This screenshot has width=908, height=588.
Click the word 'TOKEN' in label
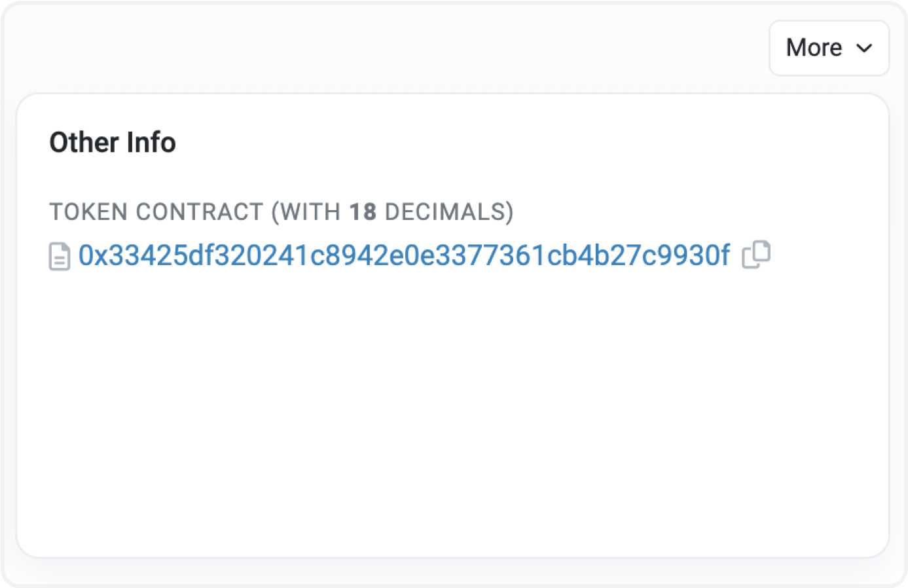(88, 211)
